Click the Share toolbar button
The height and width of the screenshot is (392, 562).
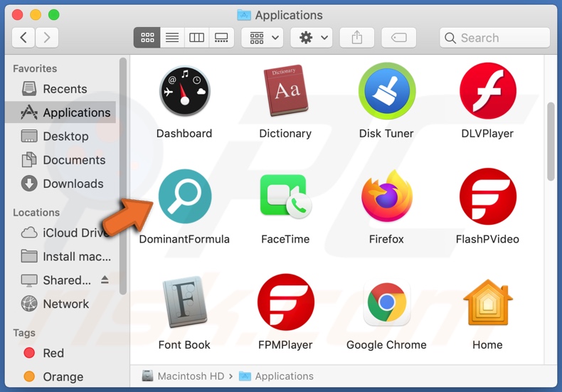point(356,38)
